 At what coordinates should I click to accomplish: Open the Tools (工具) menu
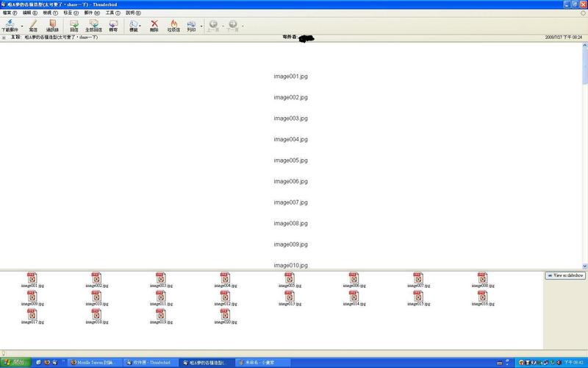click(113, 13)
